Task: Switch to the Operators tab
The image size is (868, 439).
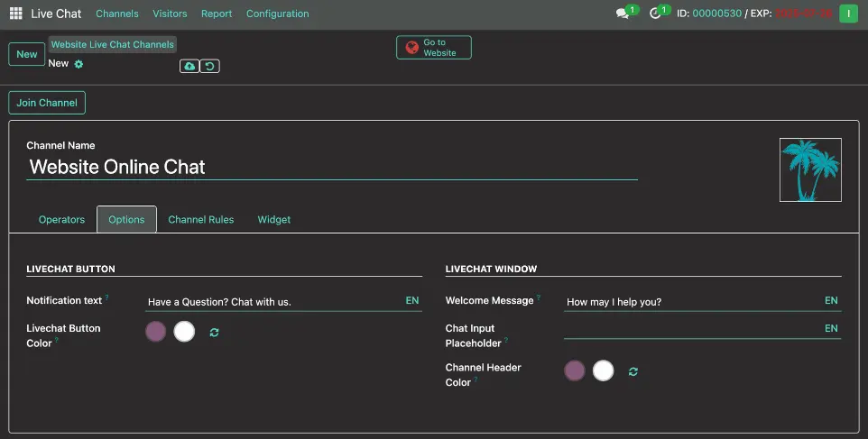Action: click(x=61, y=220)
